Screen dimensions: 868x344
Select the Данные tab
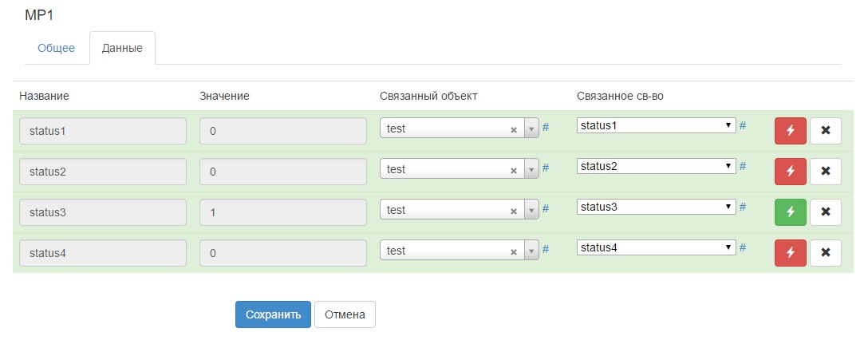click(x=122, y=48)
